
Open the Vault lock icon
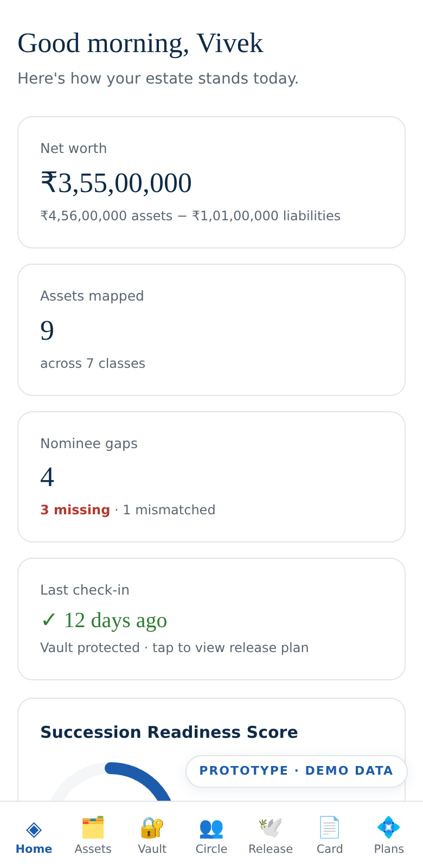pyautogui.click(x=152, y=827)
